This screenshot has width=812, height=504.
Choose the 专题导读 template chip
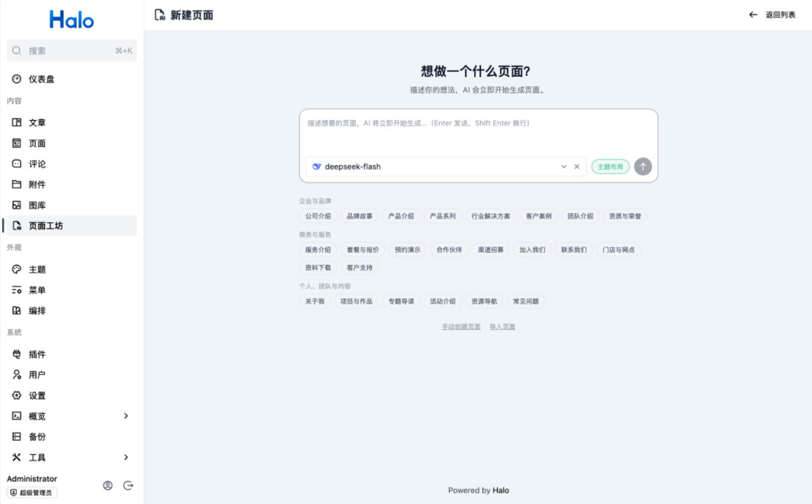pyautogui.click(x=401, y=301)
